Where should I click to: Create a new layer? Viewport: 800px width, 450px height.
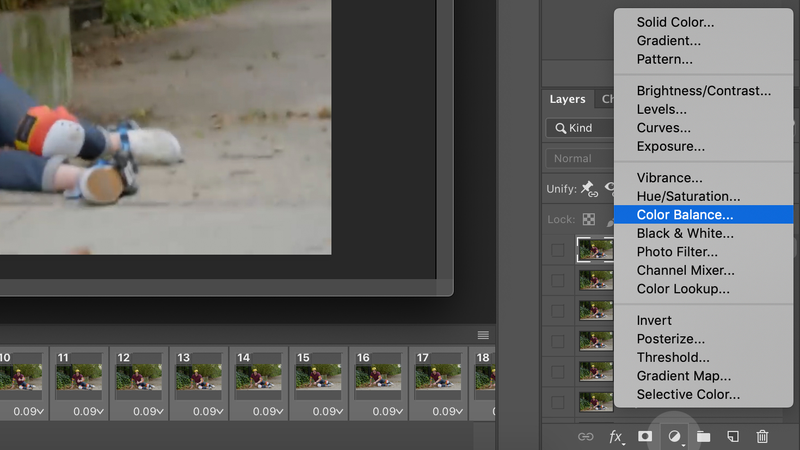coord(733,437)
